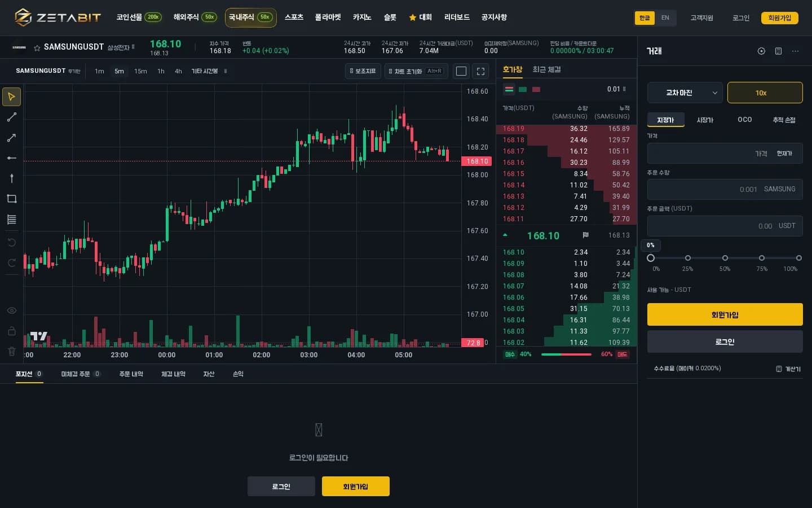Switch chart to single-pane layout icon

click(461, 71)
